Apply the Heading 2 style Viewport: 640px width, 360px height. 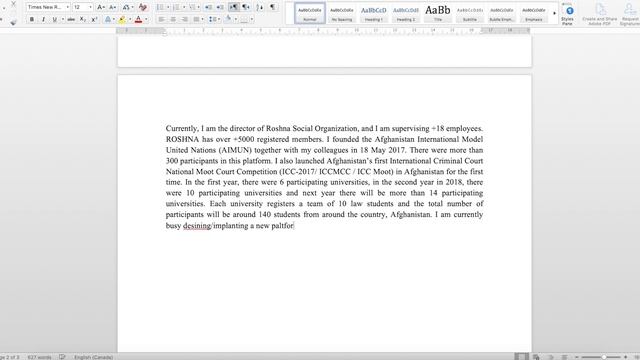tap(406, 13)
